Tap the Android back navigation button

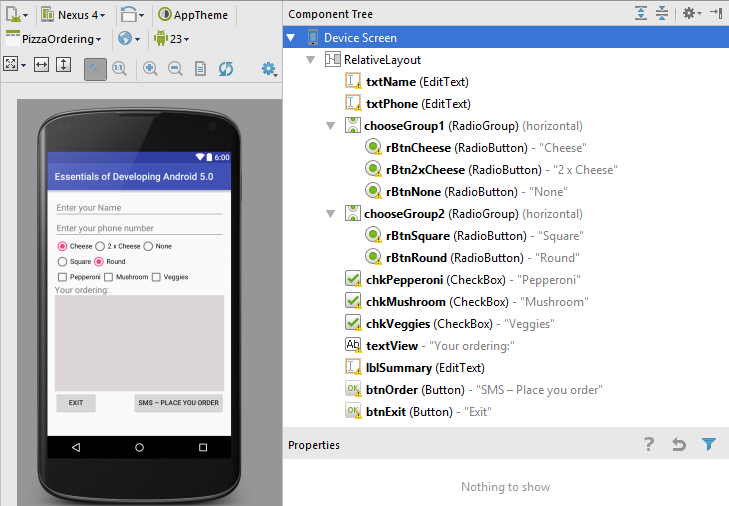click(76, 447)
